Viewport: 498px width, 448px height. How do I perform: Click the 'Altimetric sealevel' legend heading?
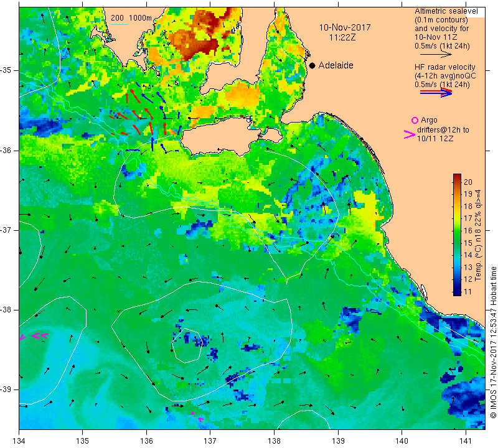click(446, 11)
